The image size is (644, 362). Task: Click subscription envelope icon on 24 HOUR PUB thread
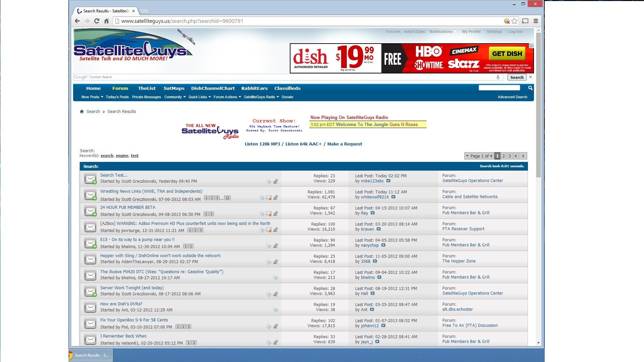(x=269, y=214)
